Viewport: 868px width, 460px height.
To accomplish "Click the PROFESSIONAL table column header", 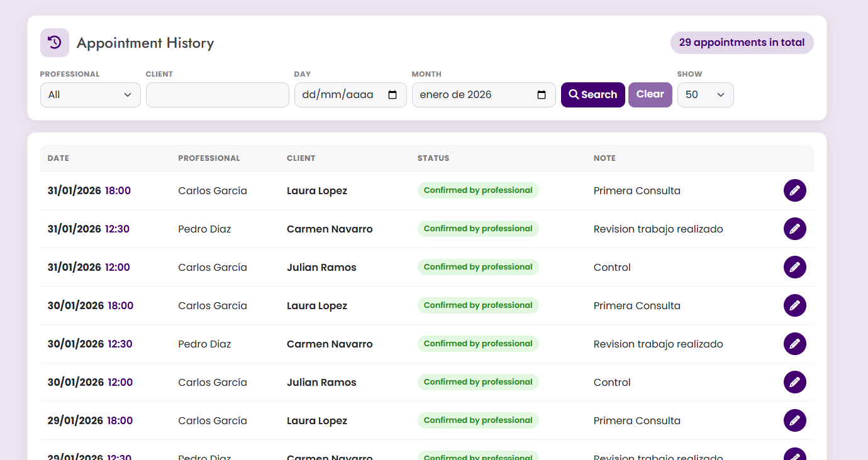I will coord(209,158).
